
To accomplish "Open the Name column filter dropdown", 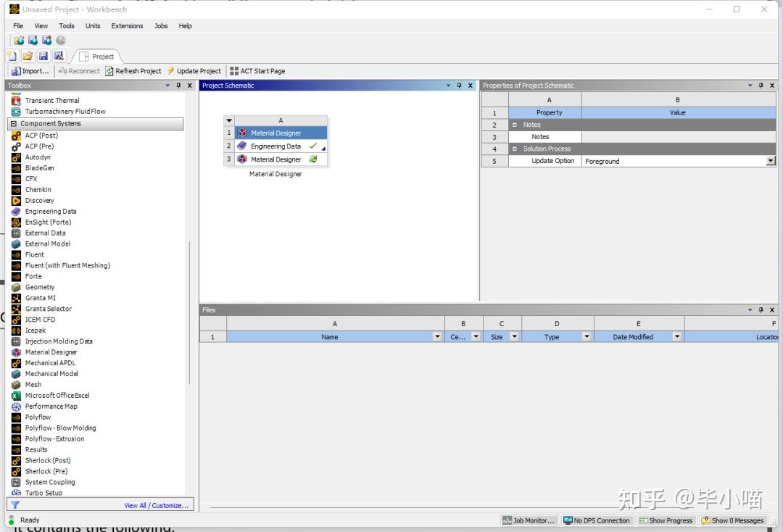I will click(437, 337).
